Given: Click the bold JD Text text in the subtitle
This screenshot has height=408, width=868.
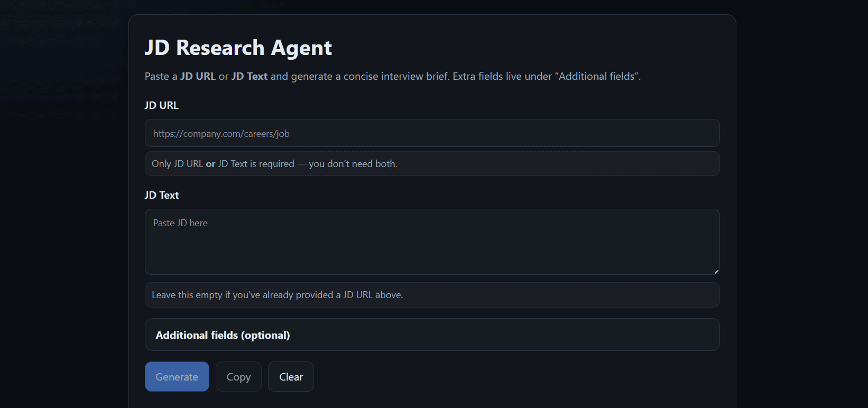Looking at the screenshot, I should [249, 76].
